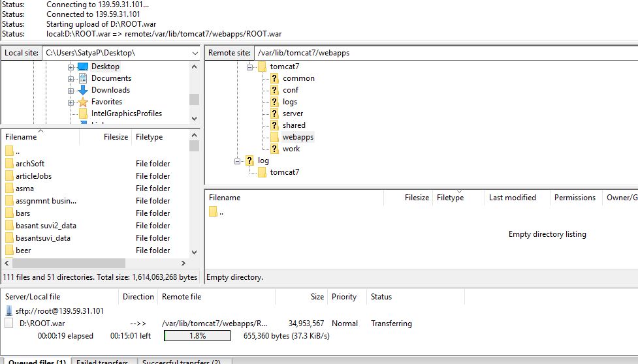Click the question-mark icon beside server

274,114
